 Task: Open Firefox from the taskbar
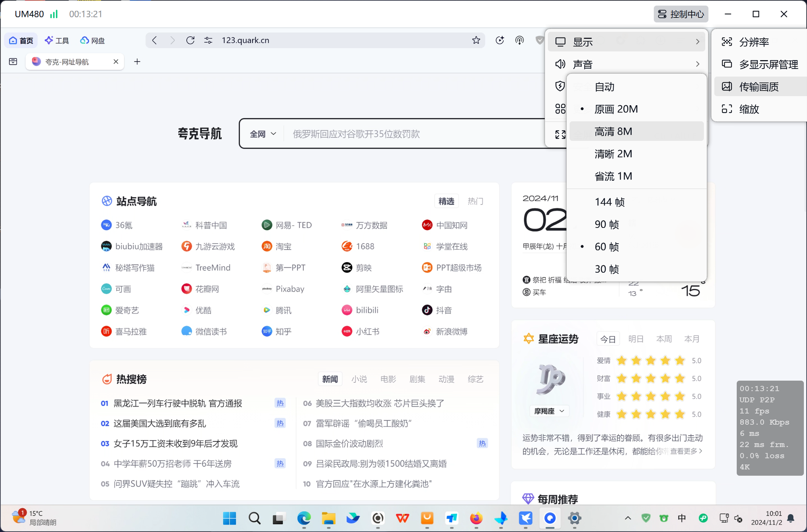pyautogui.click(x=476, y=518)
